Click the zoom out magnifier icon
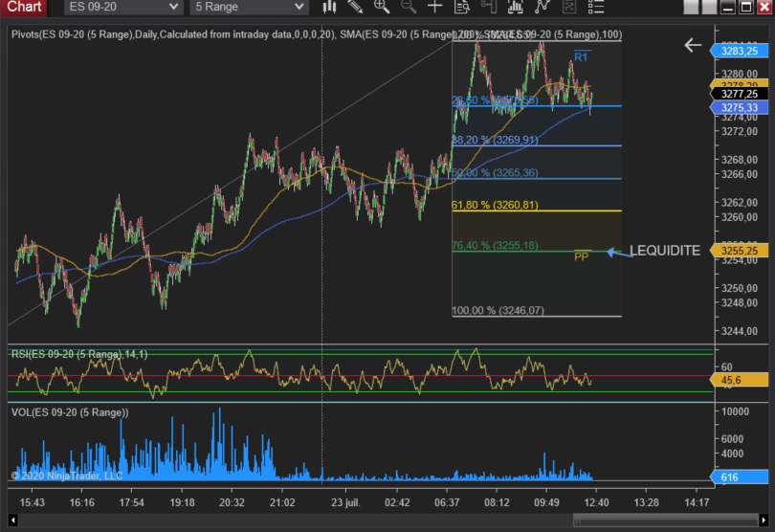 pos(409,7)
